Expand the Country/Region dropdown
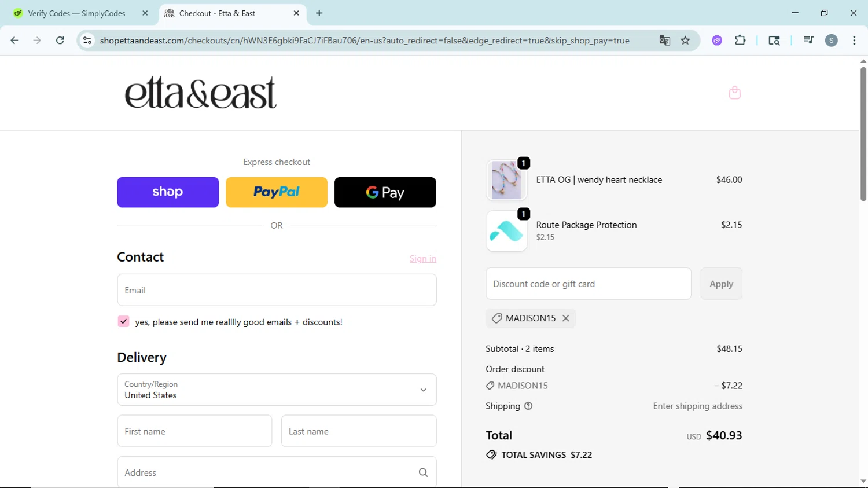The width and height of the screenshot is (868, 488). pos(277,390)
